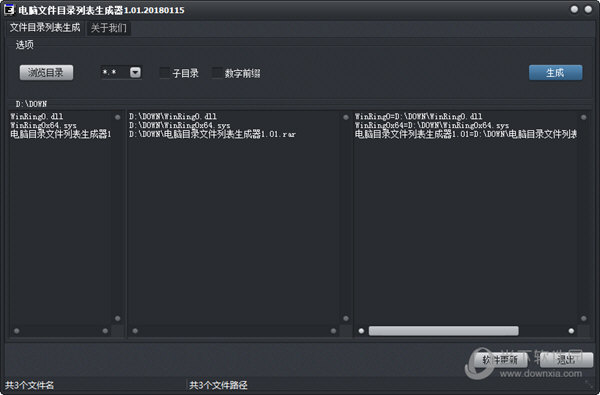Click the window resize grip at corner
This screenshot has height=395, width=600.
(x=589, y=384)
